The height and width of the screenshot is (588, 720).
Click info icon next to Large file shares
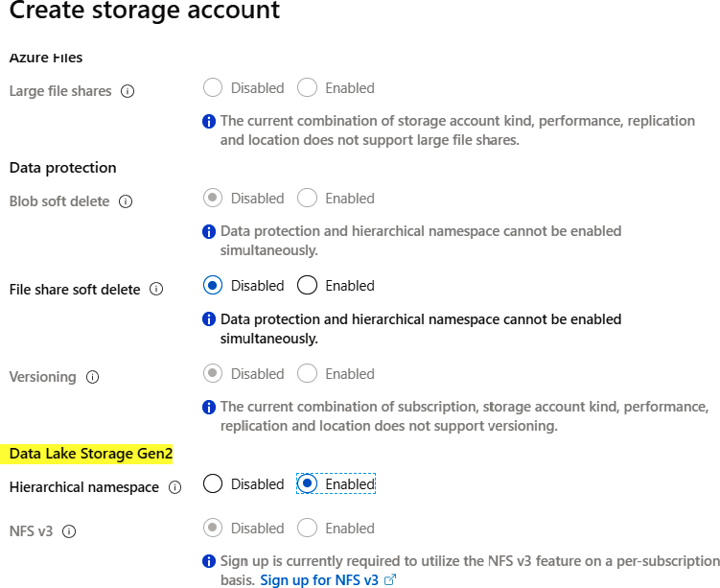coord(128,92)
